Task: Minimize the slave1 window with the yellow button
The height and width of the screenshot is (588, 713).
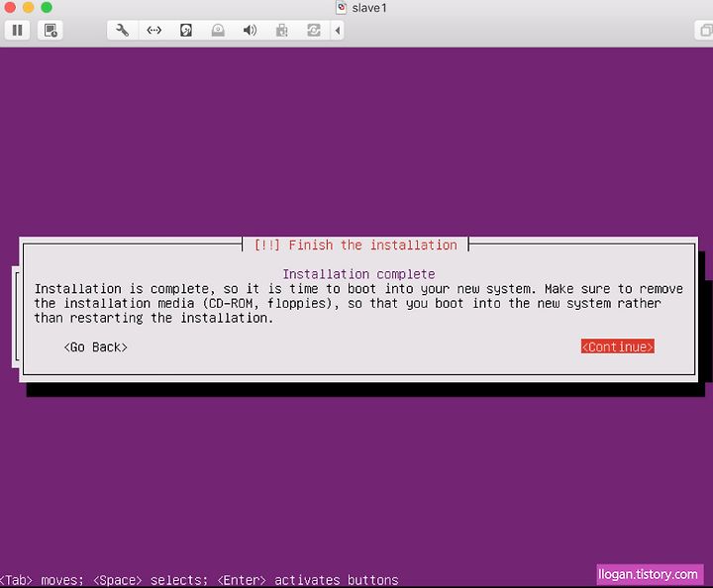Action: 28,7
